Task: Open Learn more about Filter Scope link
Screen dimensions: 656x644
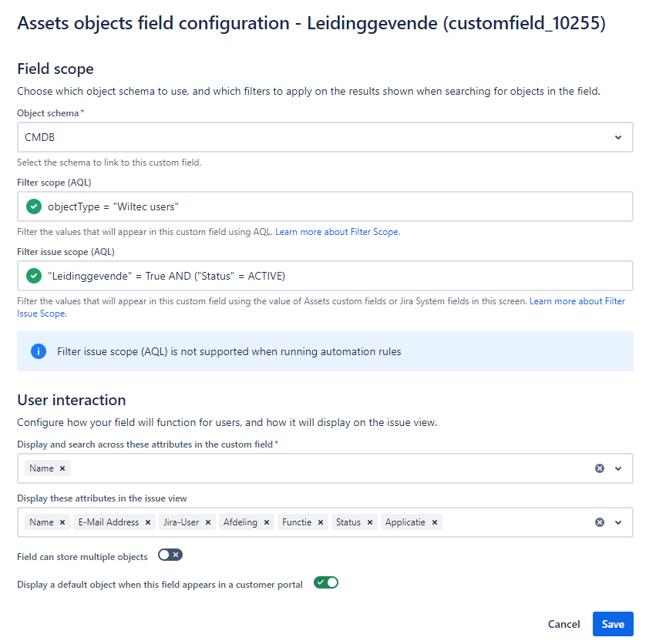Action: pyautogui.click(x=337, y=232)
